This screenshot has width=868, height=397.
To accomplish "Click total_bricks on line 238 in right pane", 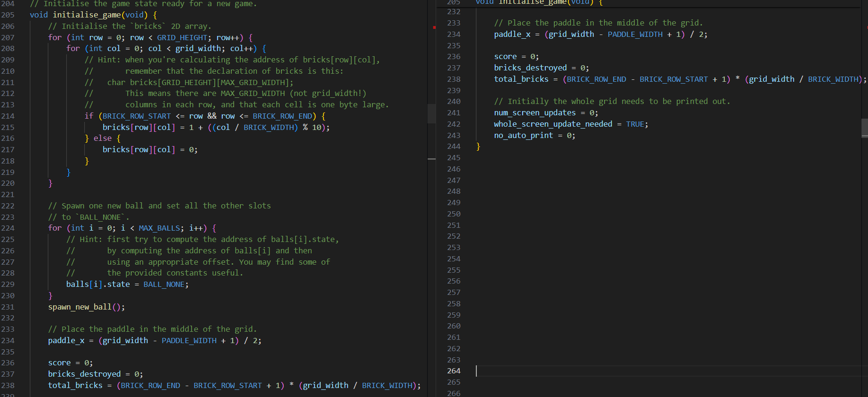I will [521, 79].
